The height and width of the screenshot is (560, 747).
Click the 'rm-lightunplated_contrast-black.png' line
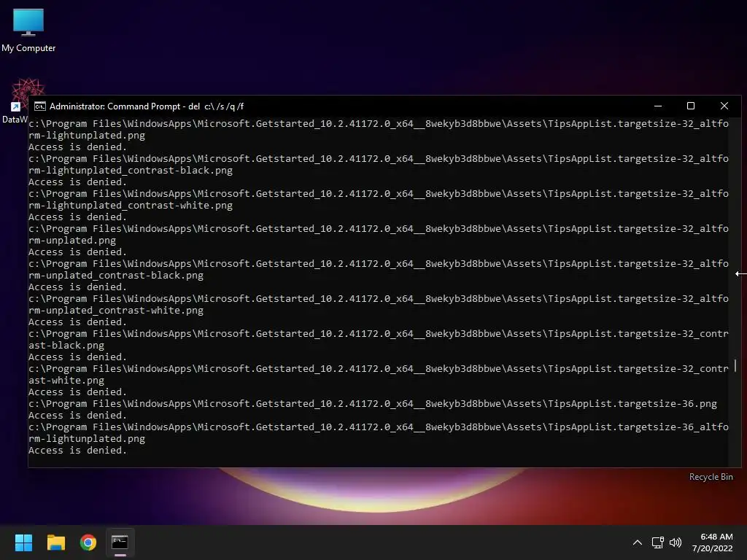(x=131, y=171)
